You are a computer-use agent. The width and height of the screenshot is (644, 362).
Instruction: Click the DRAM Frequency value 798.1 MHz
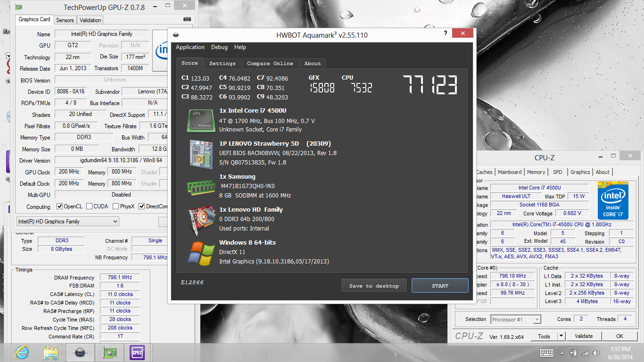click(x=120, y=278)
